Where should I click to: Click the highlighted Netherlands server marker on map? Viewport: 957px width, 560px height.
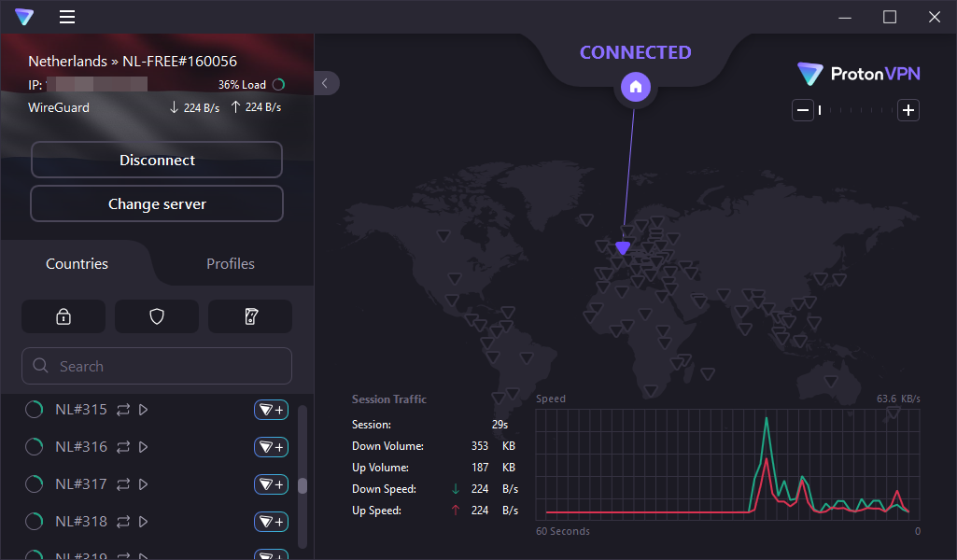point(623,248)
